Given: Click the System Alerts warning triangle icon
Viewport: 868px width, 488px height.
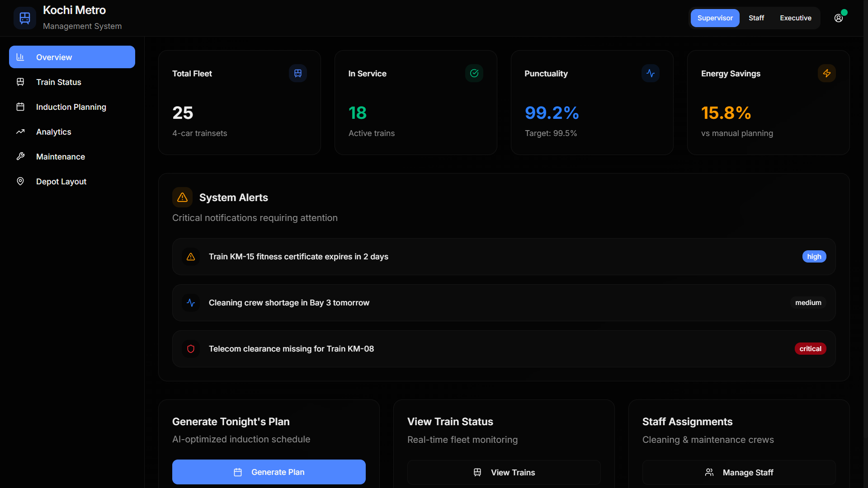Looking at the screenshot, I should click(182, 197).
